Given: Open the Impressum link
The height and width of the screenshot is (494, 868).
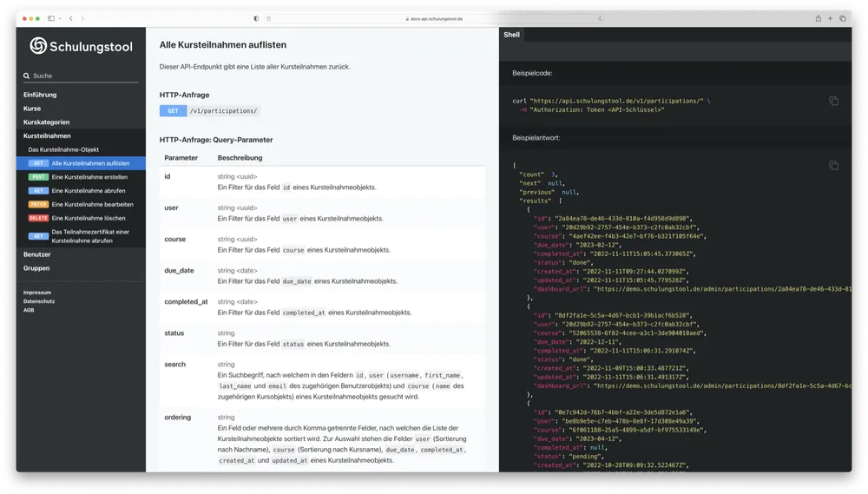Looking at the screenshot, I should click(x=37, y=293).
